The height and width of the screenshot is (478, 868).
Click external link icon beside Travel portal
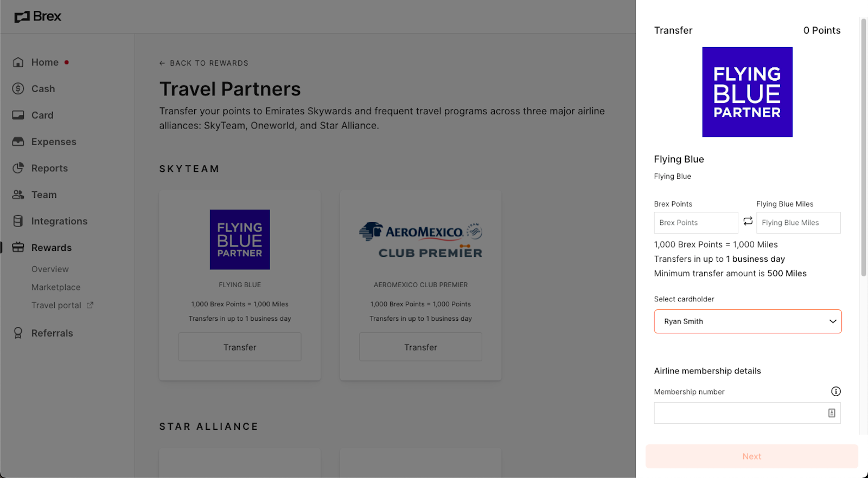pos(90,305)
